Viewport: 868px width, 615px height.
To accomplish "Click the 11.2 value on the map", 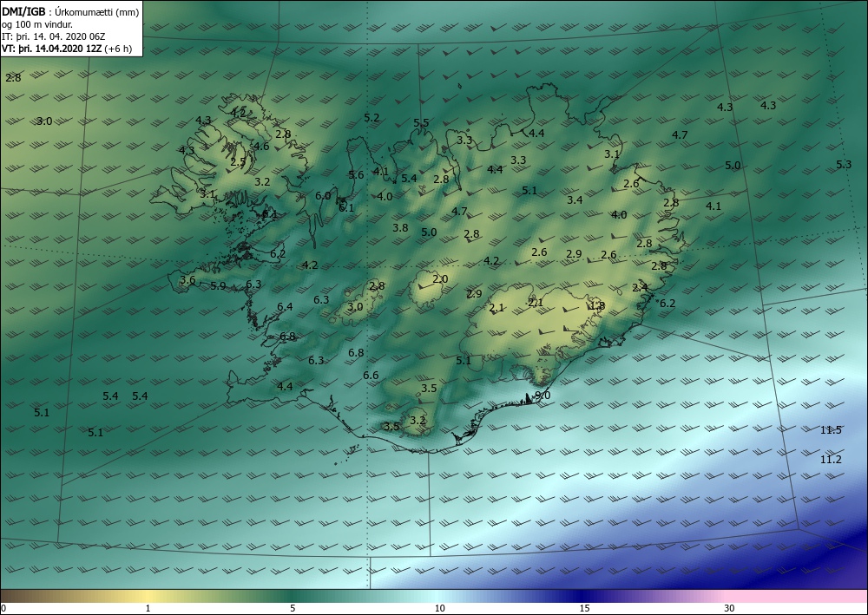I will 831,460.
